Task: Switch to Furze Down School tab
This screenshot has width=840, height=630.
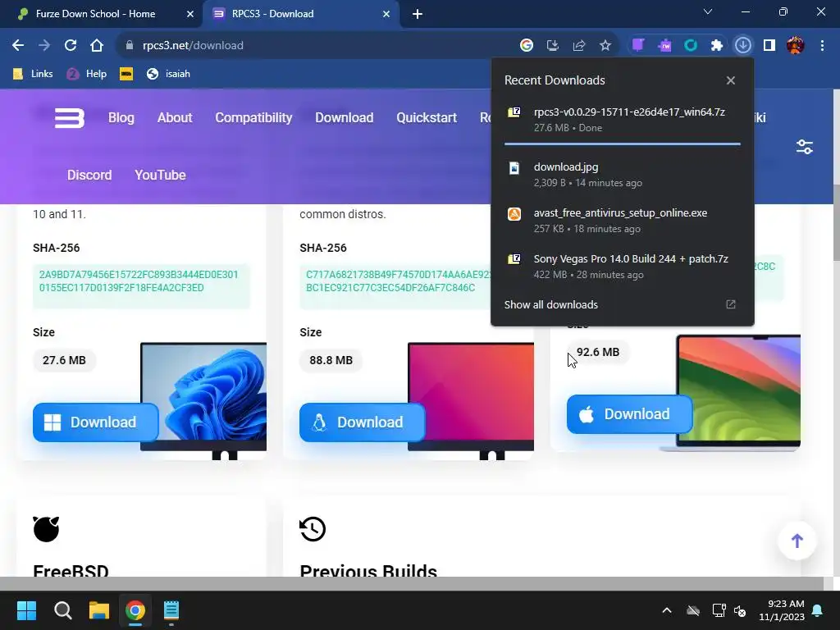Action: point(101,14)
